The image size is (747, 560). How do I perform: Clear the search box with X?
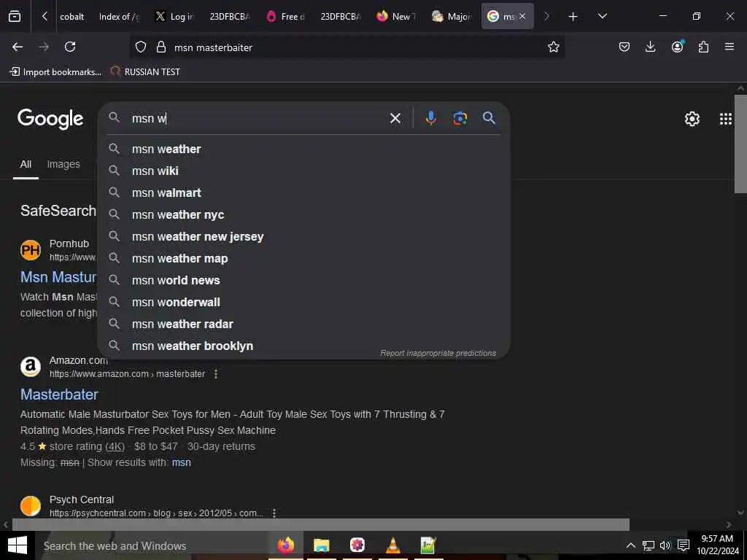(x=395, y=118)
